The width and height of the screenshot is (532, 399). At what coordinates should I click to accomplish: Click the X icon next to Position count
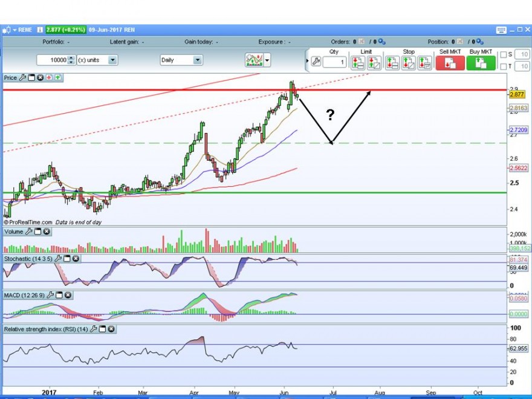tap(459, 41)
